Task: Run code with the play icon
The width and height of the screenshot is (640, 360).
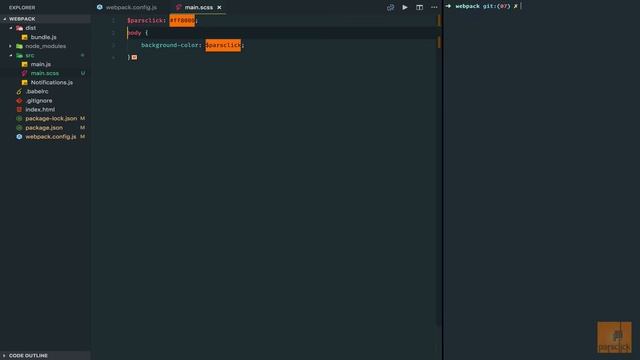Action: (x=405, y=7)
